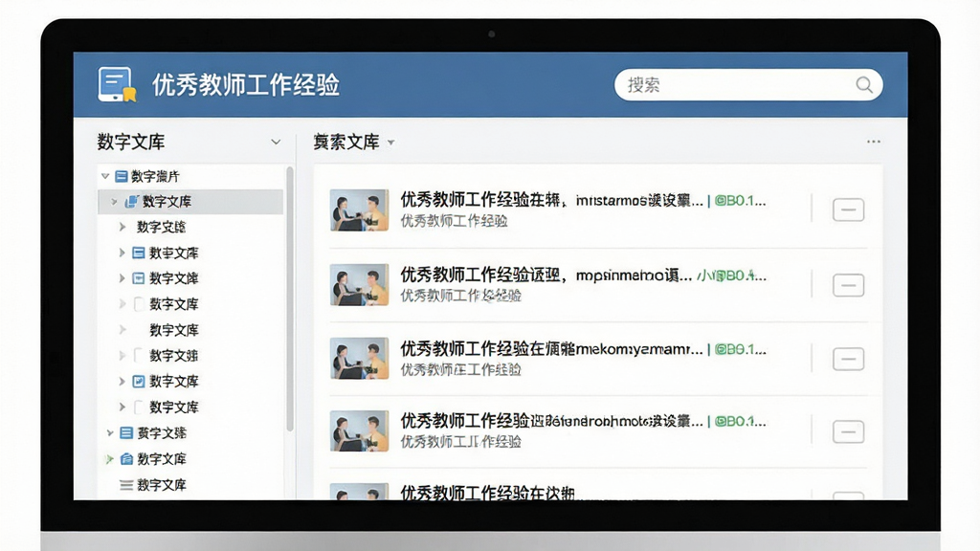Click minus button on the 'mekomyemamr' result
The width and height of the screenshot is (980, 551).
(848, 360)
